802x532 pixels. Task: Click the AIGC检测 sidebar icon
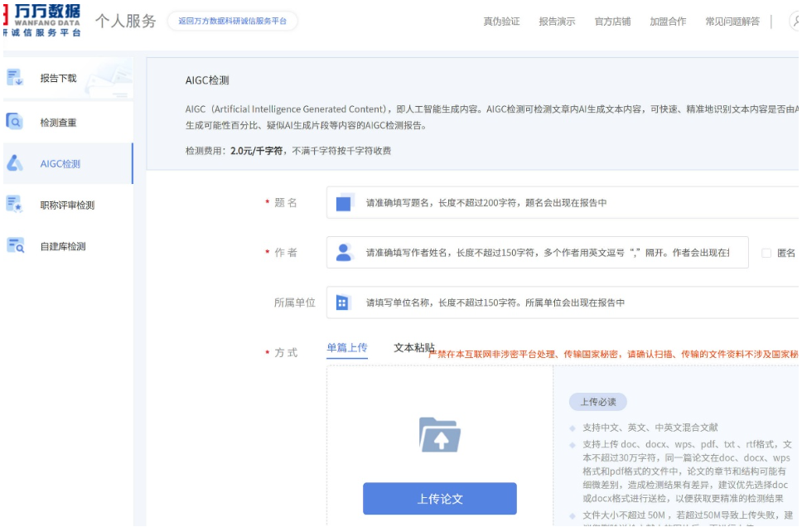(15, 163)
